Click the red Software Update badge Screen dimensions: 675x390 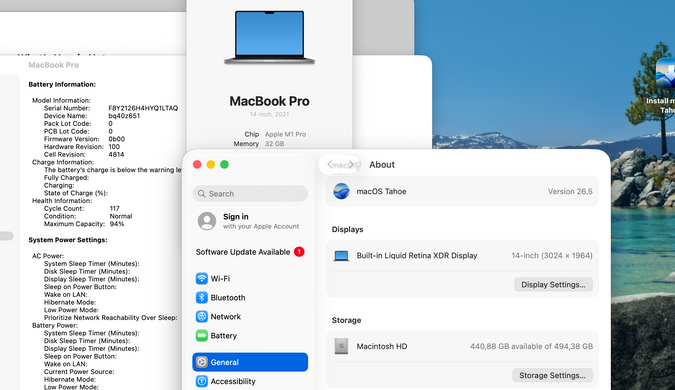299,252
